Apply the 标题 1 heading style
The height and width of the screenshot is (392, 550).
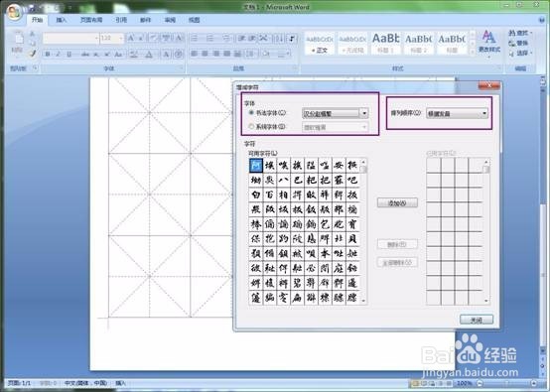(x=385, y=43)
